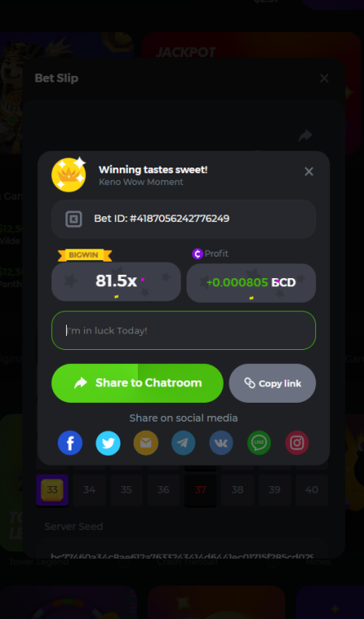Copy link to this bet
The width and height of the screenshot is (364, 619).
272,383
